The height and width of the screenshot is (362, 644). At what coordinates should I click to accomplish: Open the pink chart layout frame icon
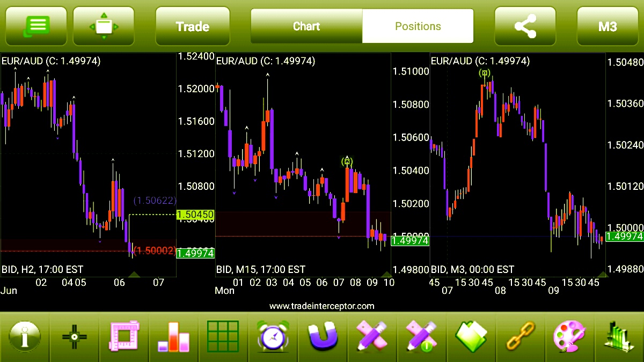click(x=124, y=337)
